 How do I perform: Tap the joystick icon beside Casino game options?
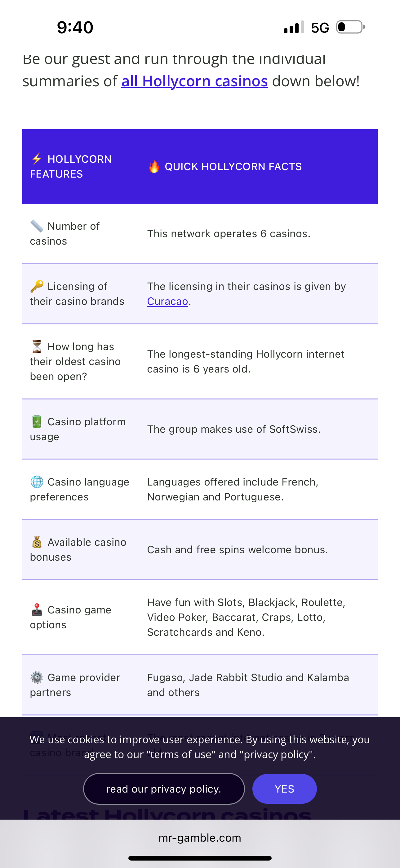pyautogui.click(x=37, y=609)
